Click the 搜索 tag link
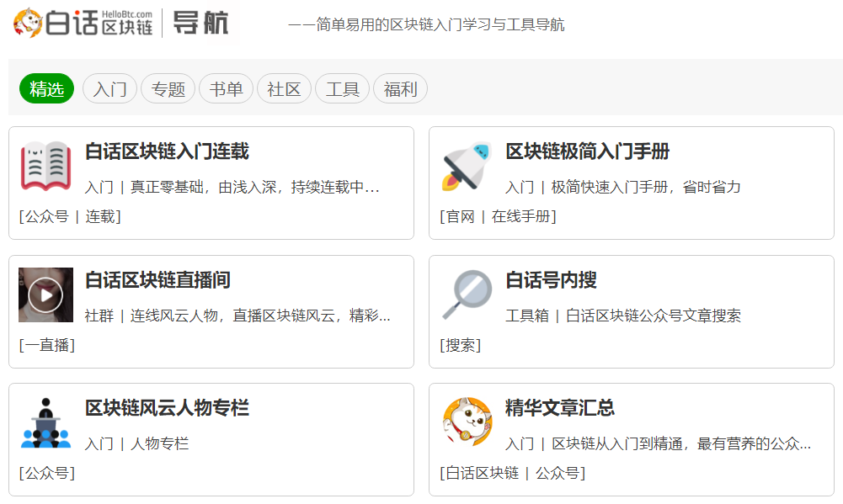This screenshot has height=504, width=843. (460, 345)
